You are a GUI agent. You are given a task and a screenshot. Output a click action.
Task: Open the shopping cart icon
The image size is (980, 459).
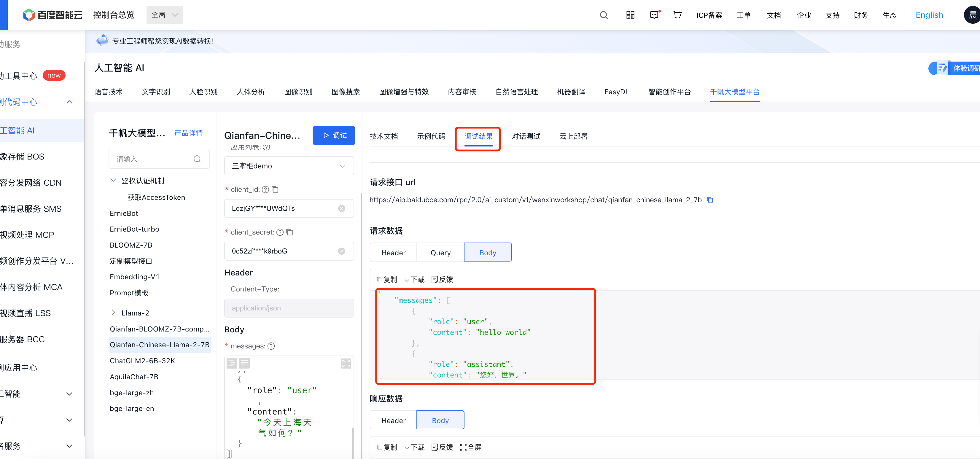pos(677,15)
